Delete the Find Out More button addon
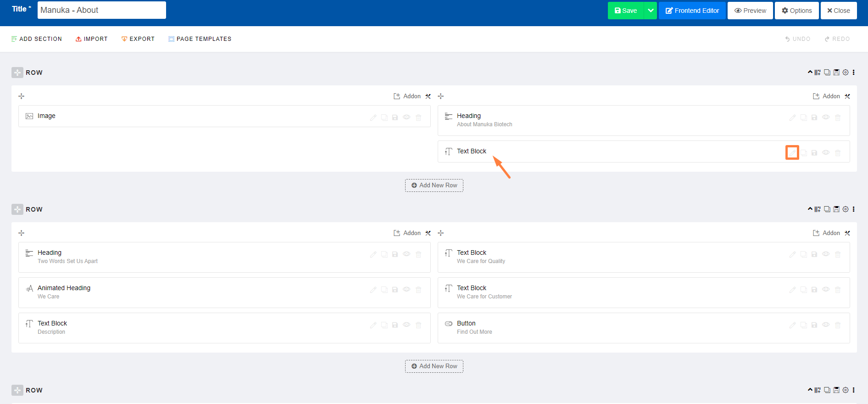This screenshot has width=868, height=404. click(838, 325)
